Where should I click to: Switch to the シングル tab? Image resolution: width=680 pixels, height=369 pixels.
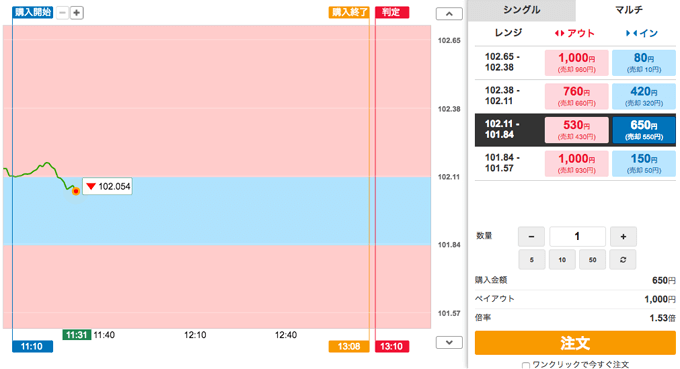click(521, 10)
